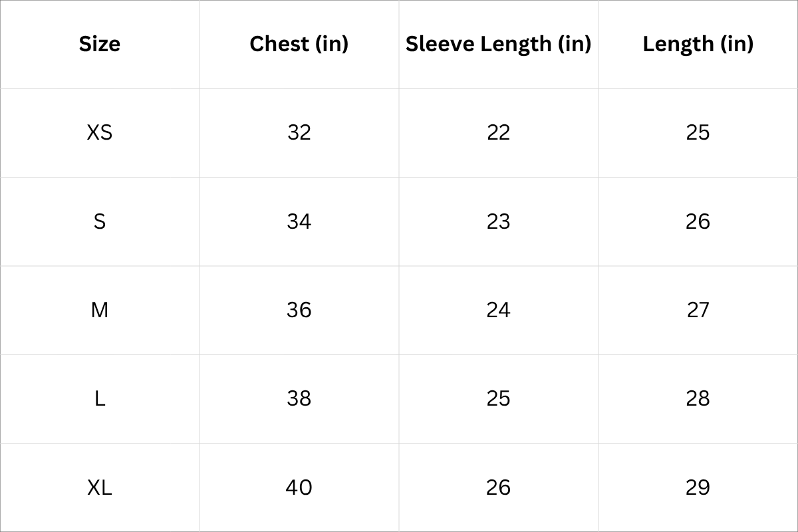Click the M size row label

tap(100, 310)
